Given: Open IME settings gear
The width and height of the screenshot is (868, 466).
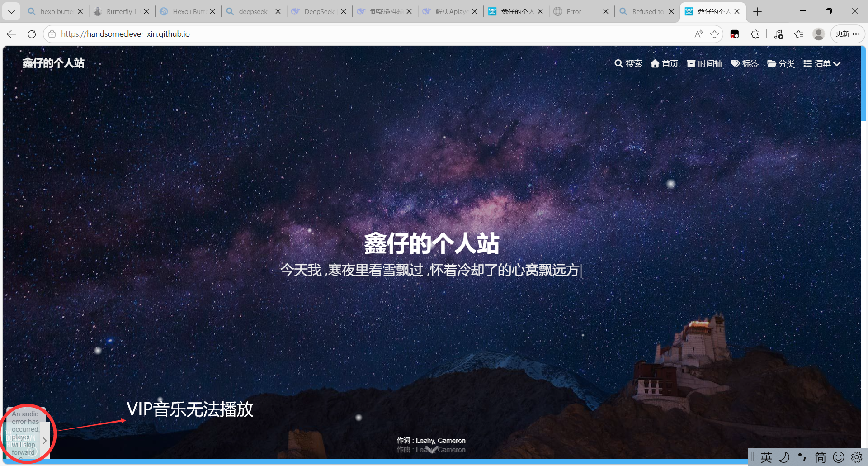Looking at the screenshot, I should [857, 457].
